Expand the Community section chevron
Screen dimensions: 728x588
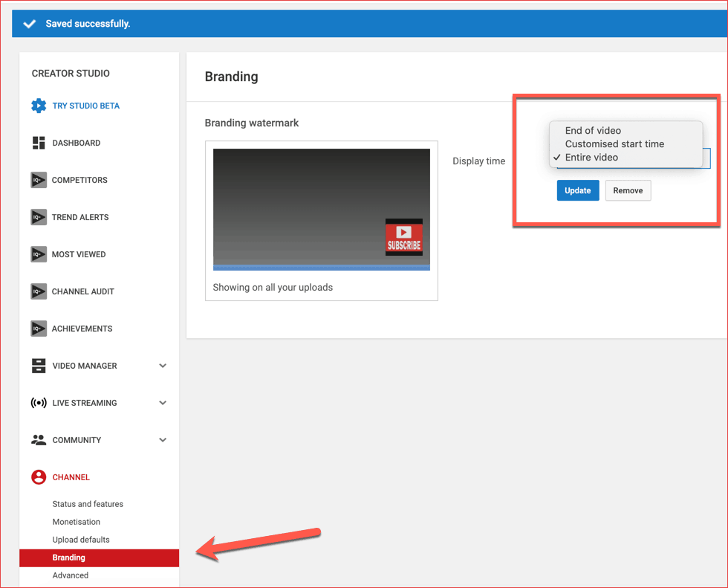pyautogui.click(x=163, y=440)
